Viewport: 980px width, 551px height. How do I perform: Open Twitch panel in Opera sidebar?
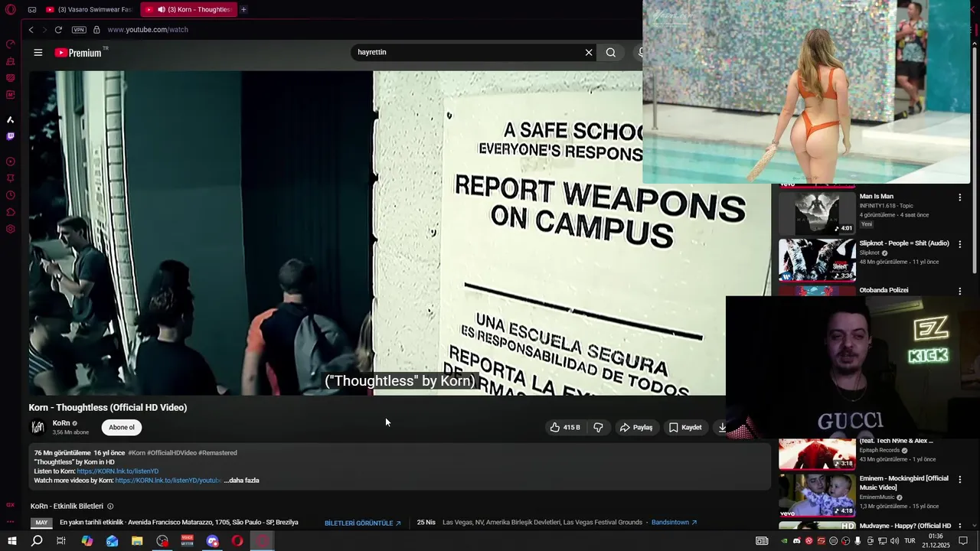point(10,136)
